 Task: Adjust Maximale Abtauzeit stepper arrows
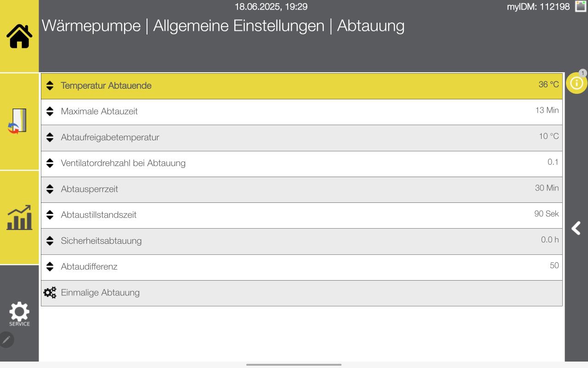coord(50,111)
